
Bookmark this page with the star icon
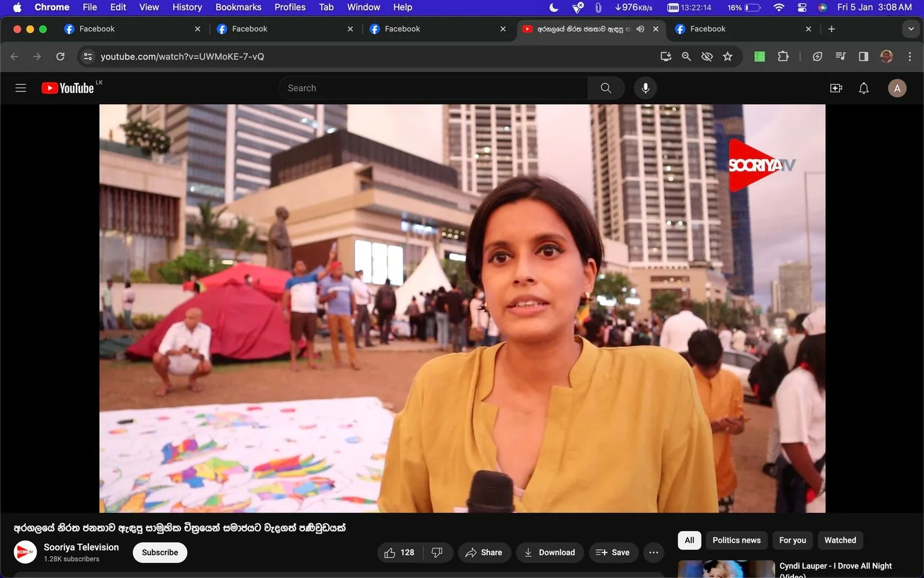coord(728,57)
